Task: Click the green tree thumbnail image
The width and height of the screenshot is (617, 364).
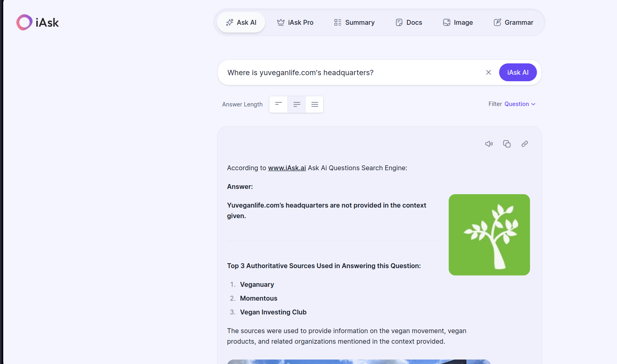Action: (489, 235)
